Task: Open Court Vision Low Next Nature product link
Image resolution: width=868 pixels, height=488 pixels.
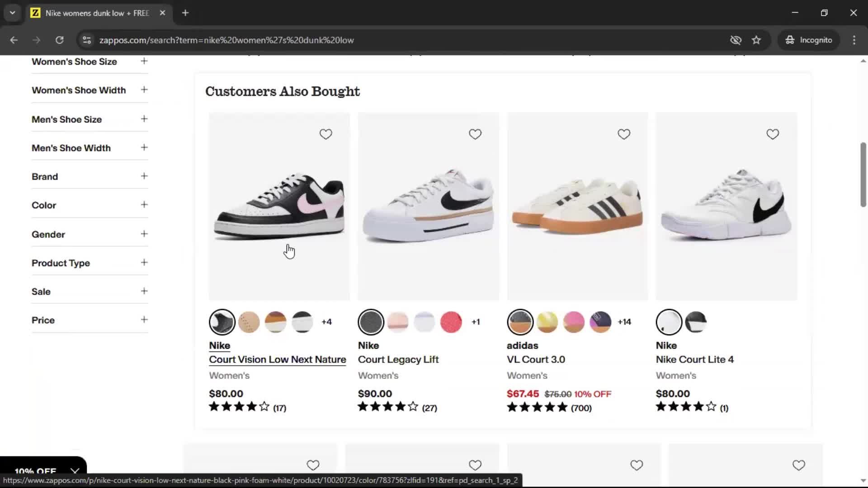Action: coord(277,360)
